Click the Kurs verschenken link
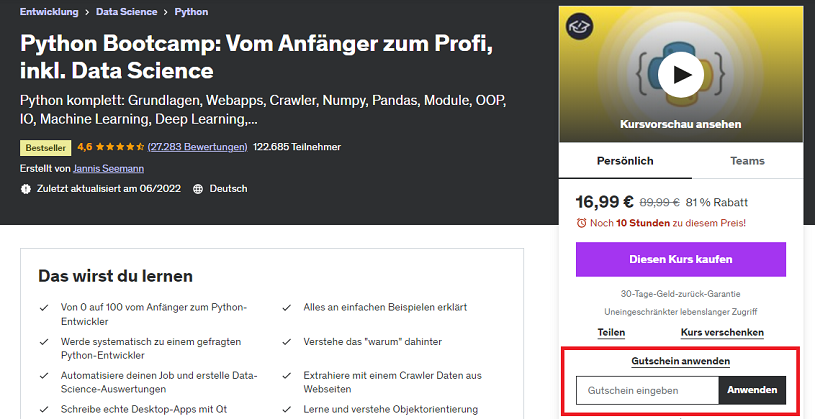 point(722,332)
